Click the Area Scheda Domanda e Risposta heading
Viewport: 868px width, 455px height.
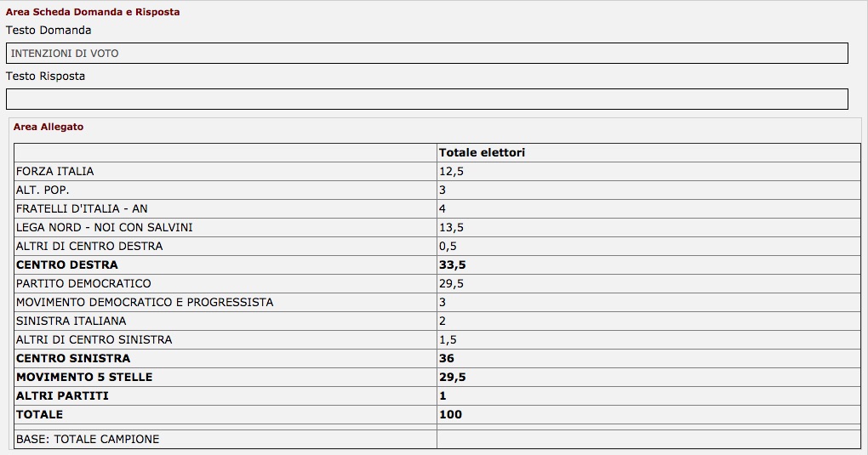(93, 12)
